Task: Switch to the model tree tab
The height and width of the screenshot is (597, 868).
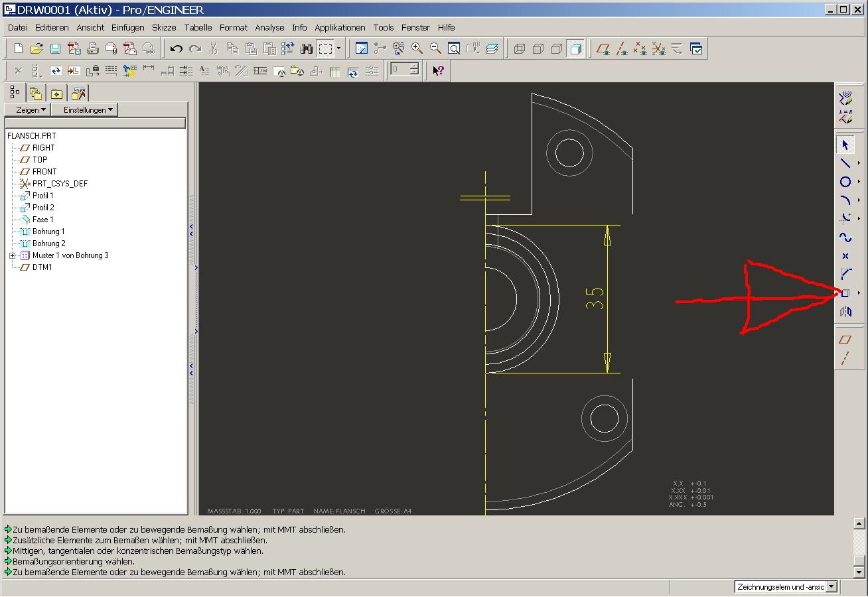Action: [x=15, y=92]
